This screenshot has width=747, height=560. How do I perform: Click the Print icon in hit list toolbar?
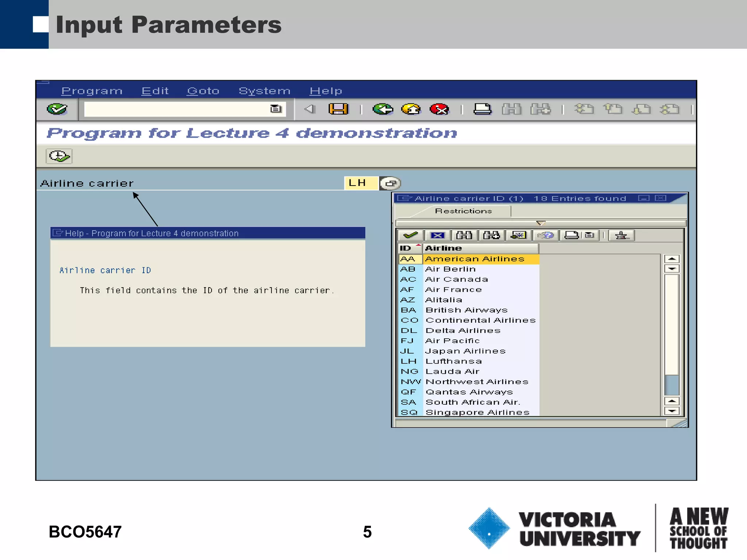point(572,235)
